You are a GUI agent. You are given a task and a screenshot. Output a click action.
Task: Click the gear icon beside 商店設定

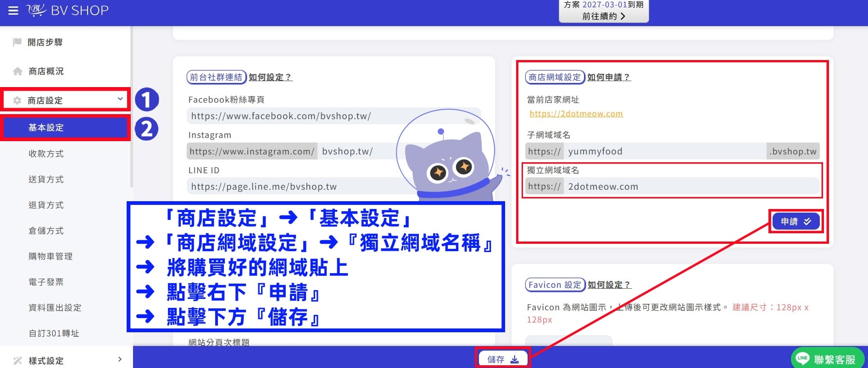17,100
